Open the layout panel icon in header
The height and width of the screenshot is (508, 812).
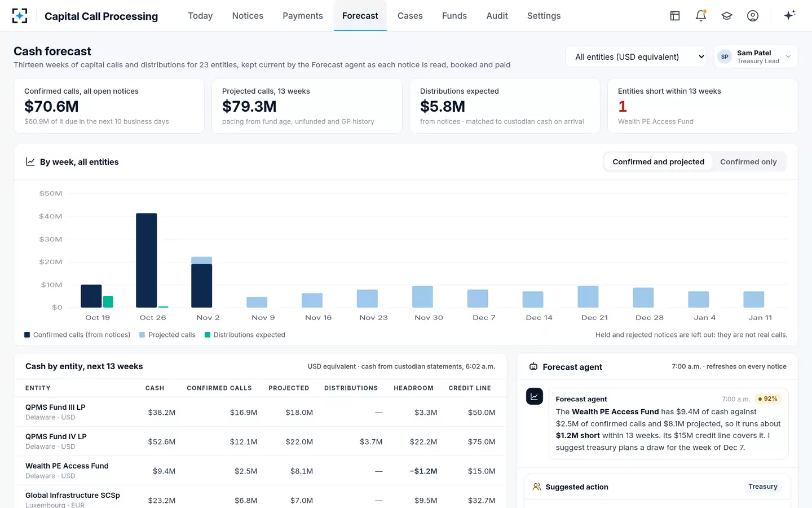(x=675, y=16)
